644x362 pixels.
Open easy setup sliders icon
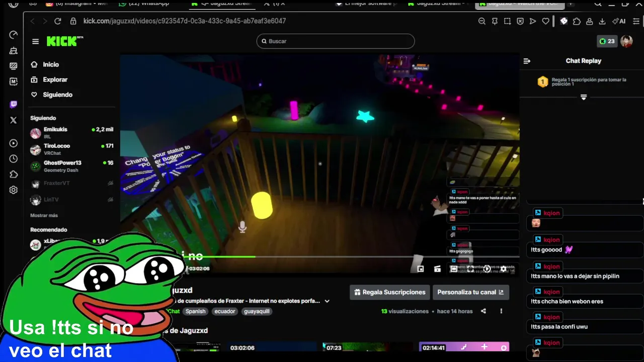pyautogui.click(x=636, y=21)
